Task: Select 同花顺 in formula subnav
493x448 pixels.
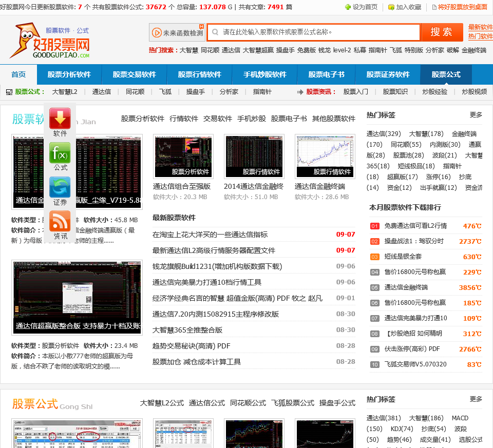Action: pos(135,92)
